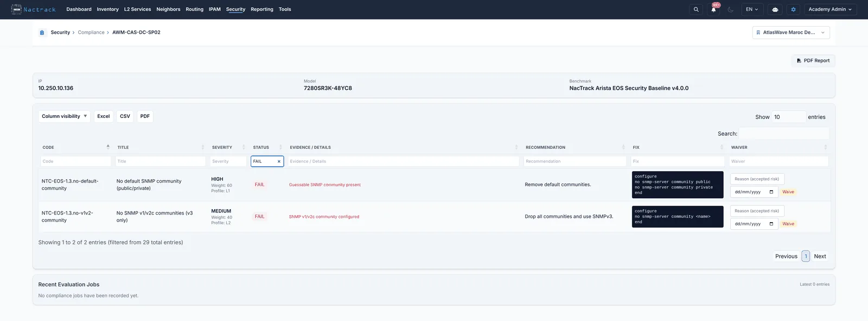The width and height of the screenshot is (868, 321).
Task: Sort by EVIDENCE / DETAILS column arrows
Action: pos(516,147)
